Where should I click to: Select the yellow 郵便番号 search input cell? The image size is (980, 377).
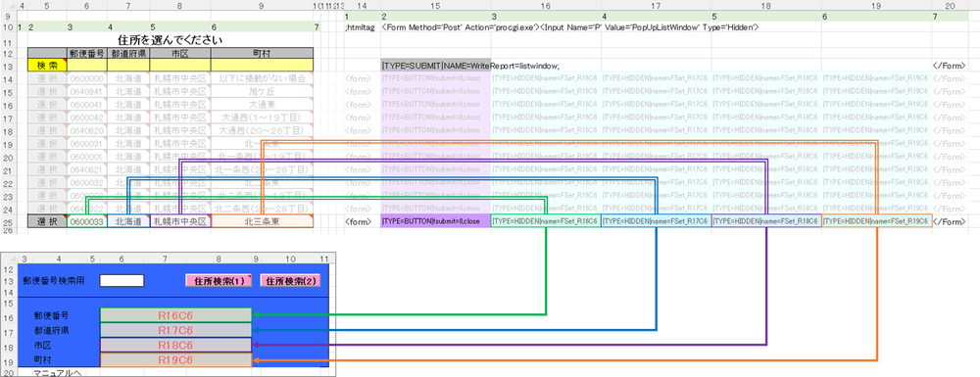click(87, 66)
